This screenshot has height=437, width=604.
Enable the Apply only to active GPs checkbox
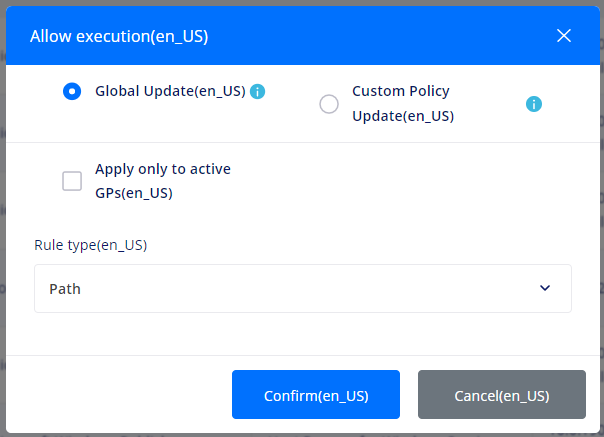tap(72, 181)
